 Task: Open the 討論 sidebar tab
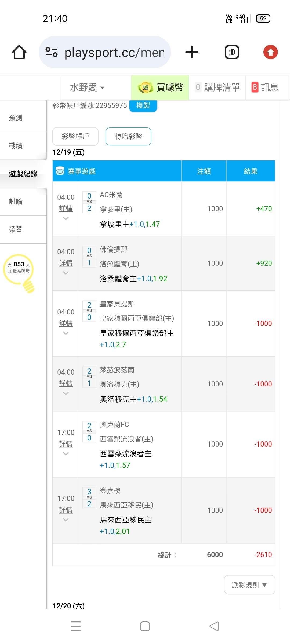[16, 202]
